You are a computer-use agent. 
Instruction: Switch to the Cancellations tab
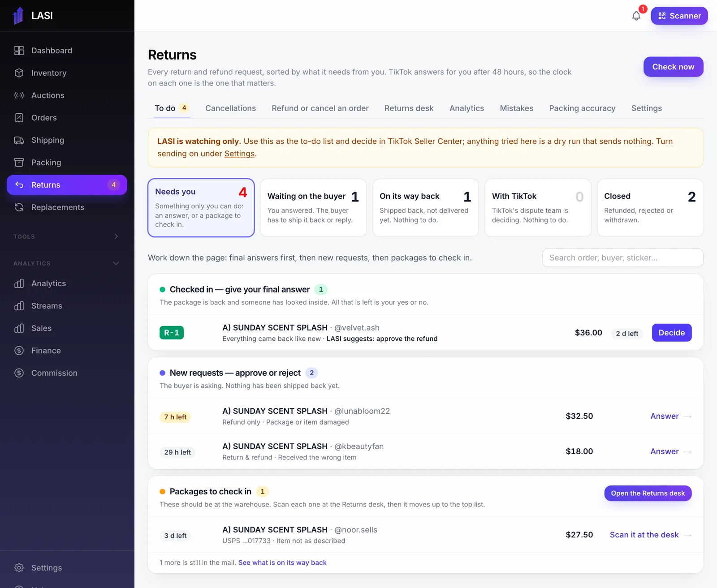tap(230, 108)
